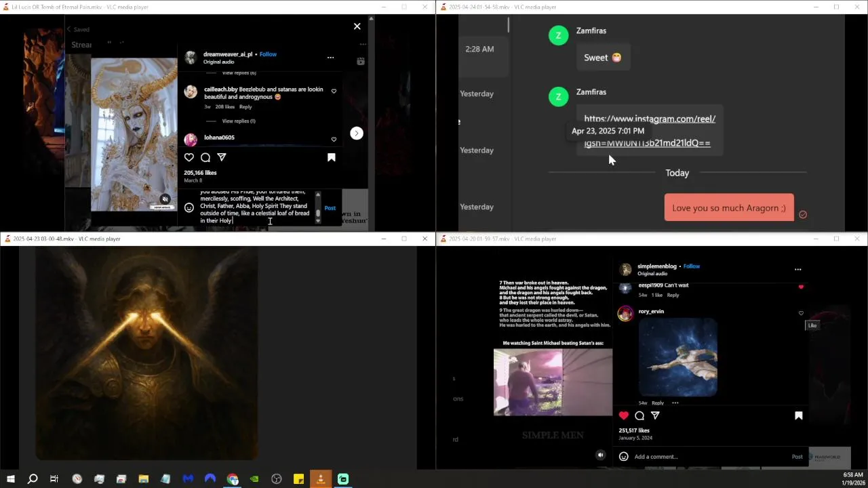The width and height of the screenshot is (868, 488).
Task: Click the sent checkmark next to Aragorn message
Action: [803, 214]
